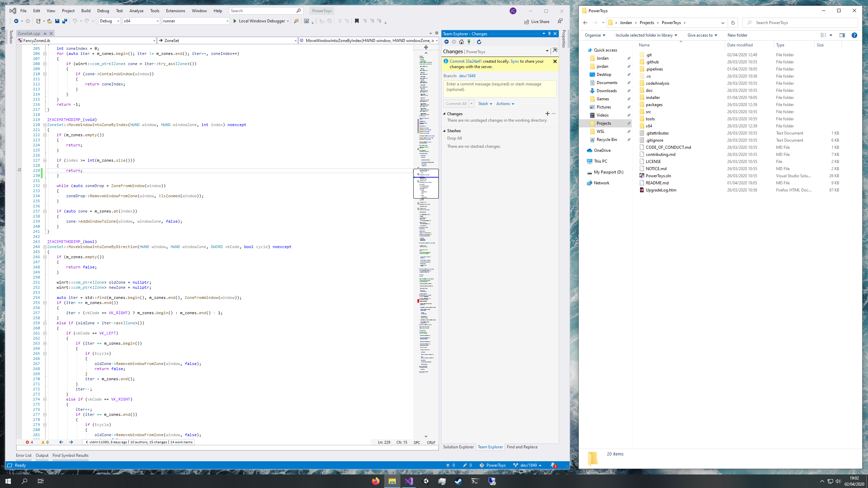This screenshot has height=488, width=868.
Task: Click the Save All toolbar icon
Action: [65, 21]
